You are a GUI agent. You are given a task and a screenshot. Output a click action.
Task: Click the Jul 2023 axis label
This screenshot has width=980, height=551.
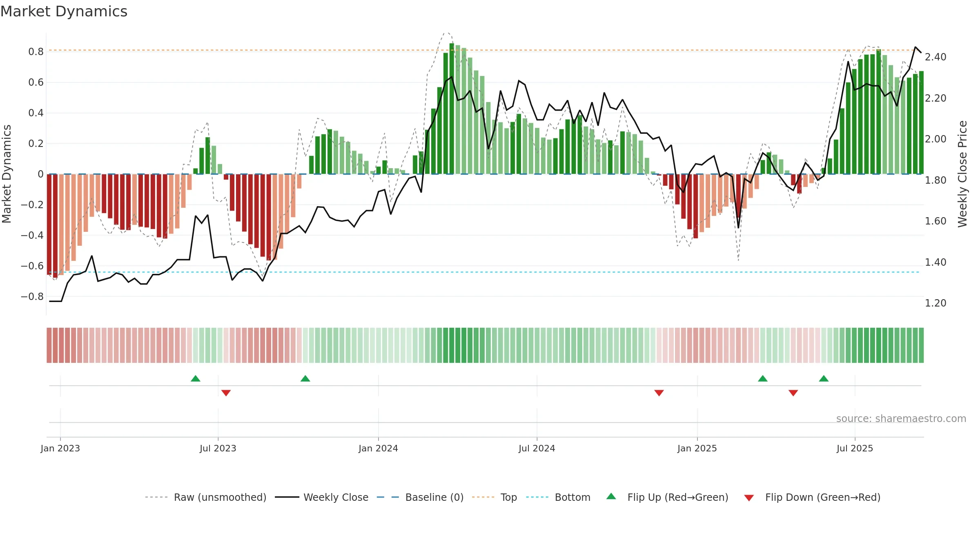coord(218,448)
